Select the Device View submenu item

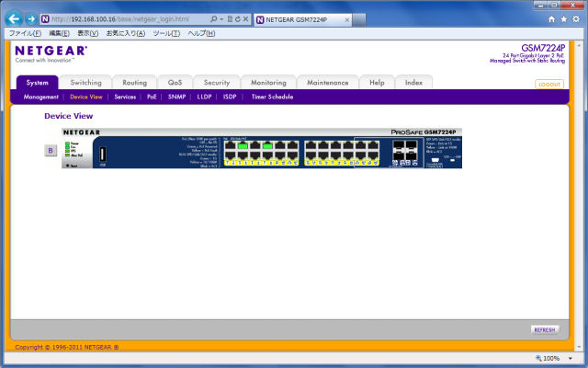pos(86,97)
